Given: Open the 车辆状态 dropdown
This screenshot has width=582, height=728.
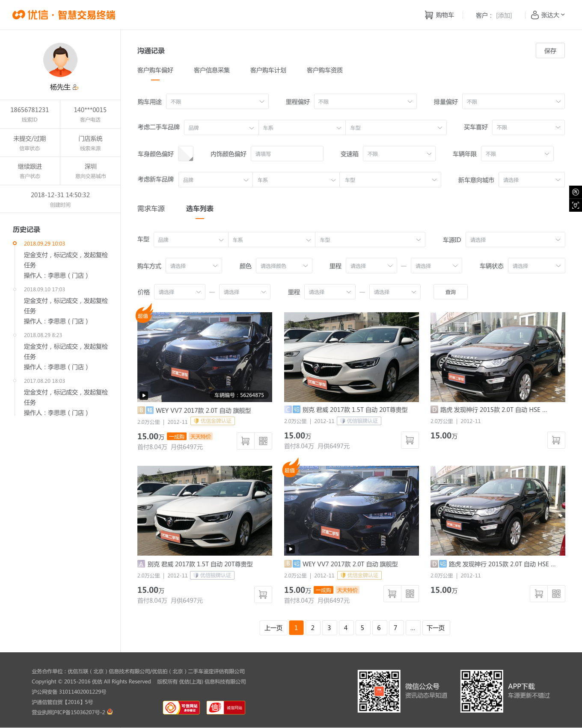Looking at the screenshot, I should (537, 266).
